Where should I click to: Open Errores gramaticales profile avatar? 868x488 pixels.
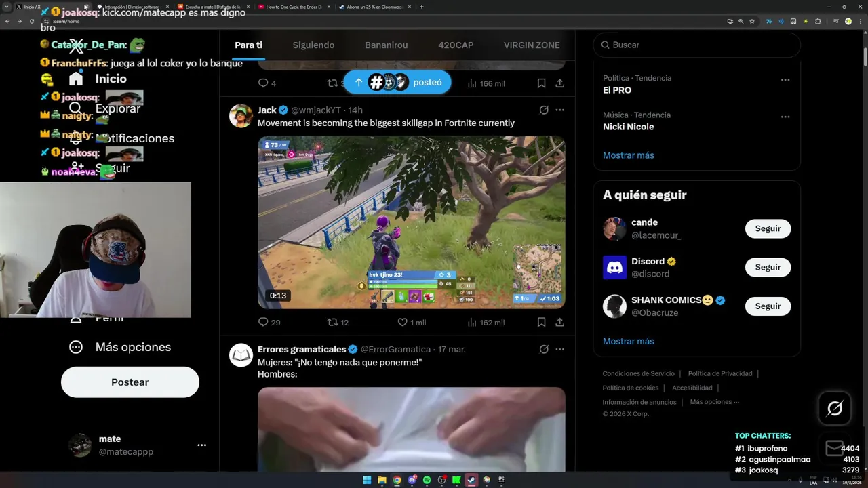coord(241,355)
